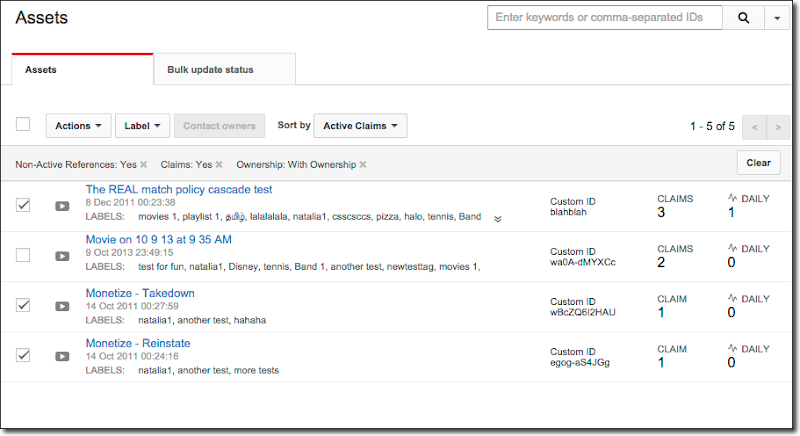800x436 pixels.
Task: Uncheck the REAL match policy asset
Action: 23,204
